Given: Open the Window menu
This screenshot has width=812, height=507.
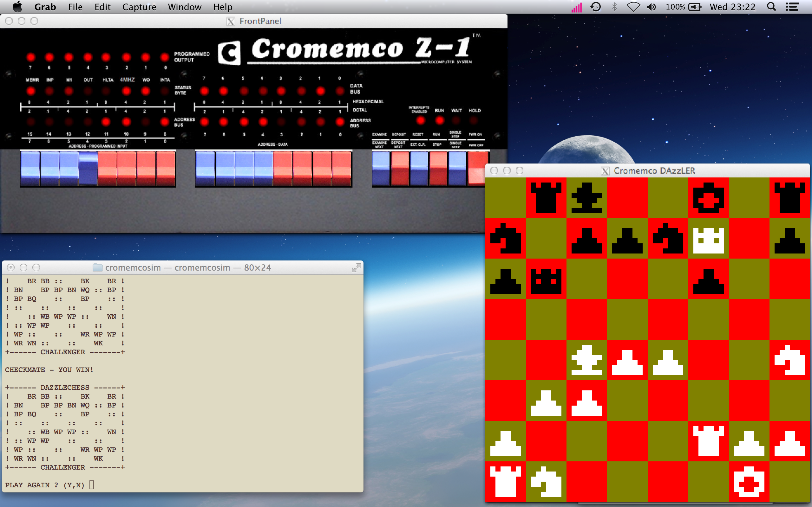Looking at the screenshot, I should [184, 7].
